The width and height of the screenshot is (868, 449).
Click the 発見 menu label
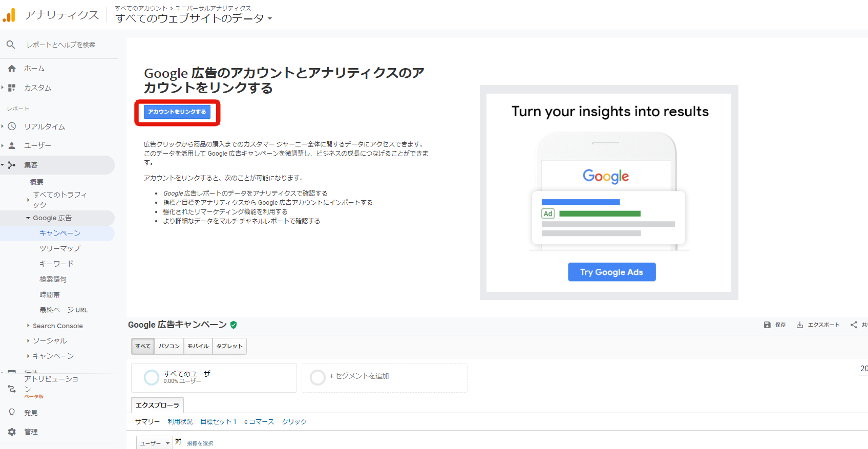click(31, 413)
